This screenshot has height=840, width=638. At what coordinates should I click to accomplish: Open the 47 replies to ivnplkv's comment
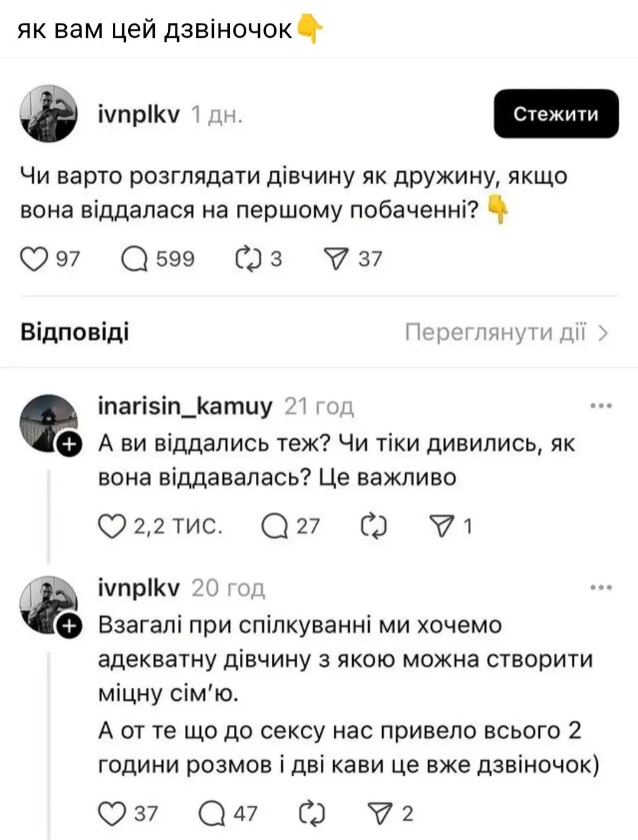(x=212, y=814)
